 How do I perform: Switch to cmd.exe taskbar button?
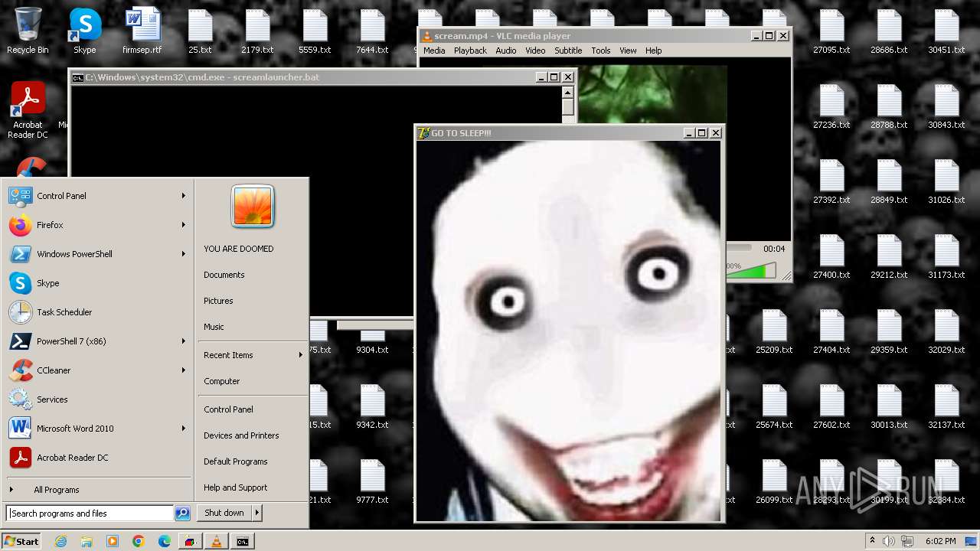click(243, 541)
